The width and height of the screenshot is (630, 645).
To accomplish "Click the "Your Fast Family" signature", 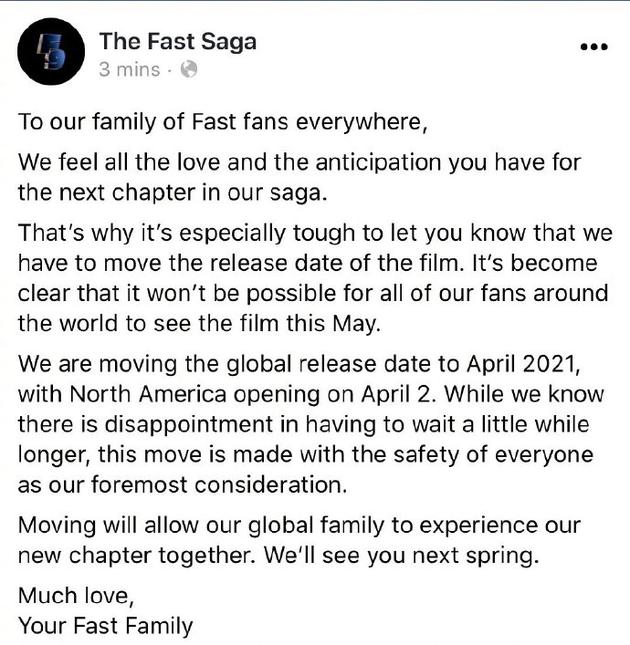I will coord(106,627).
